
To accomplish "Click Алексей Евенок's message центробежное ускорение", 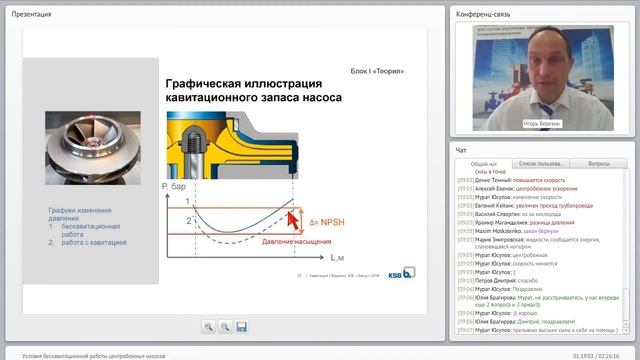I will [x=547, y=189].
